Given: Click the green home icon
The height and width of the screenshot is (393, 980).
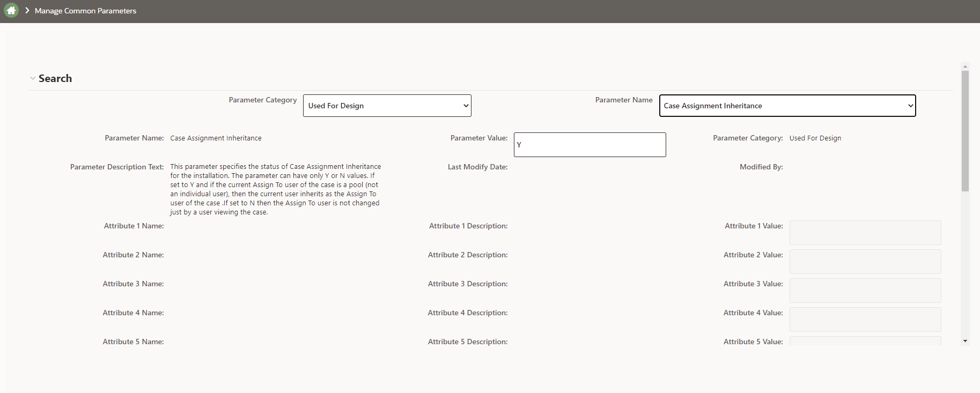Looking at the screenshot, I should click(x=11, y=10).
